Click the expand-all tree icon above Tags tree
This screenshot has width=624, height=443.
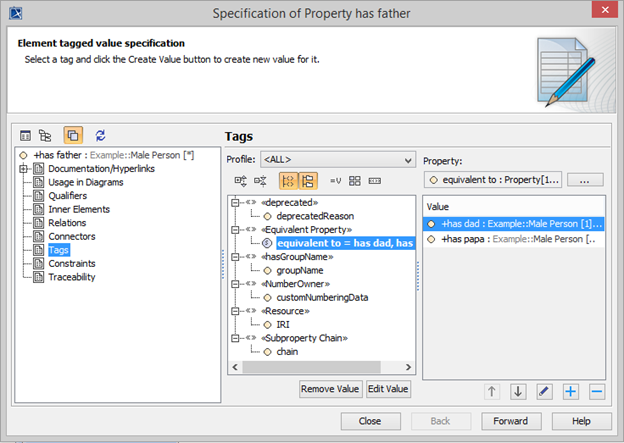(241, 181)
